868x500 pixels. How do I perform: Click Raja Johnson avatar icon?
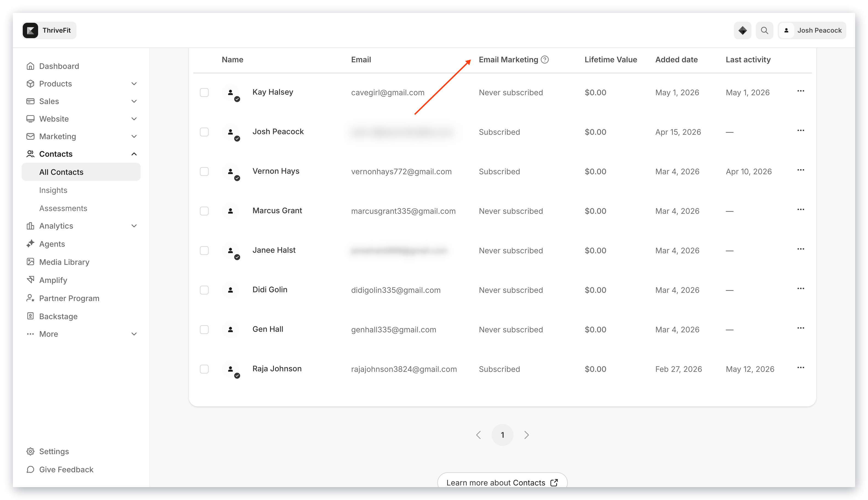point(231,369)
